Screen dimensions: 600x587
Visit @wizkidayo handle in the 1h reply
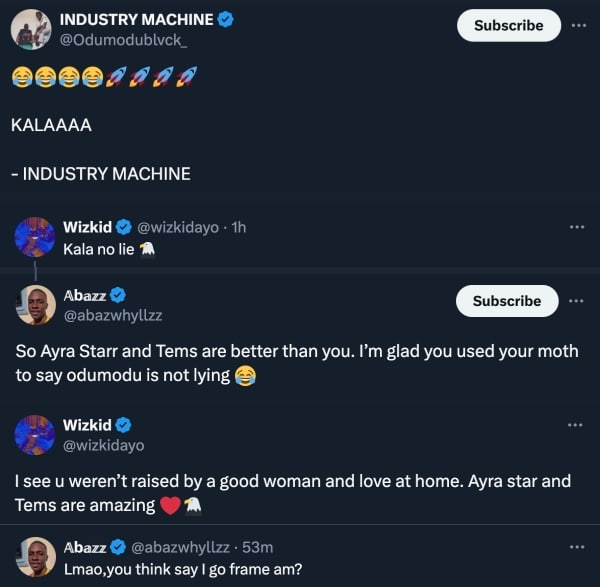point(183,228)
